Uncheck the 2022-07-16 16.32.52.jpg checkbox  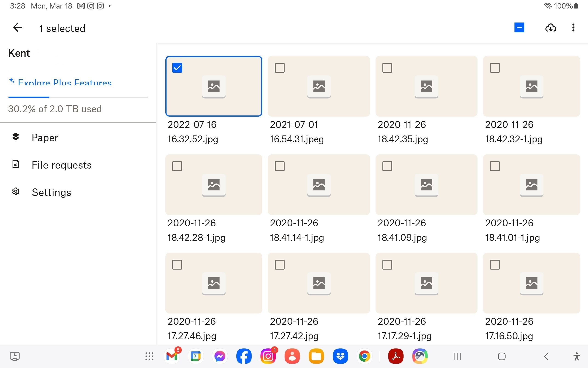pyautogui.click(x=177, y=68)
